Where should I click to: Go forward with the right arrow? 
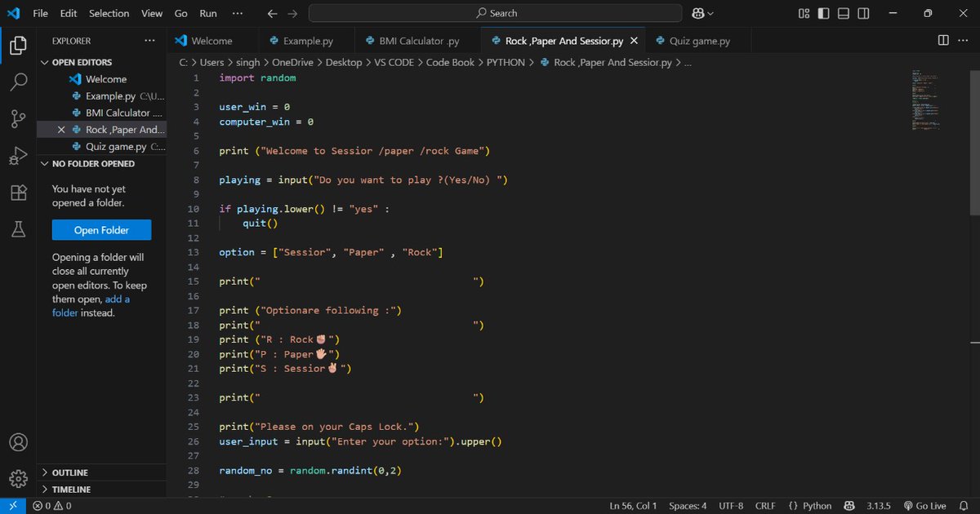pyautogui.click(x=292, y=13)
